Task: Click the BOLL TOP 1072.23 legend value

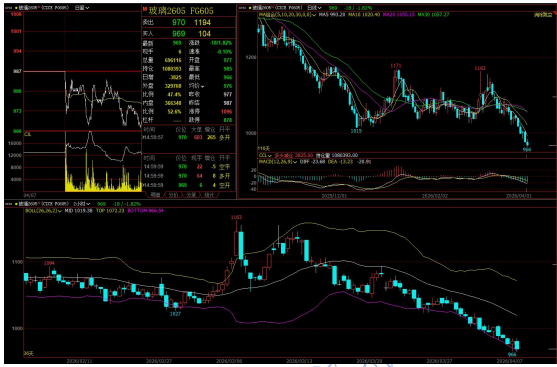Action: (110, 211)
